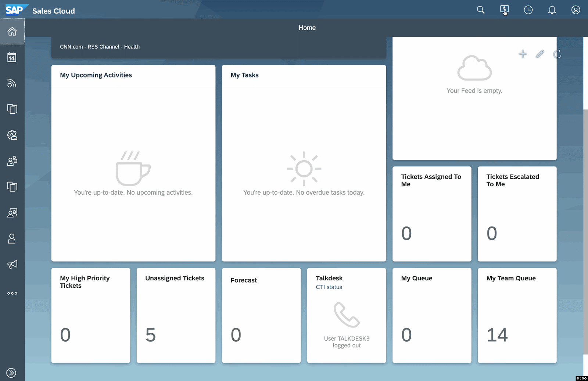Viewport: 588px width, 381px height.
Task: Open the Calendar sidebar icon
Action: click(12, 57)
